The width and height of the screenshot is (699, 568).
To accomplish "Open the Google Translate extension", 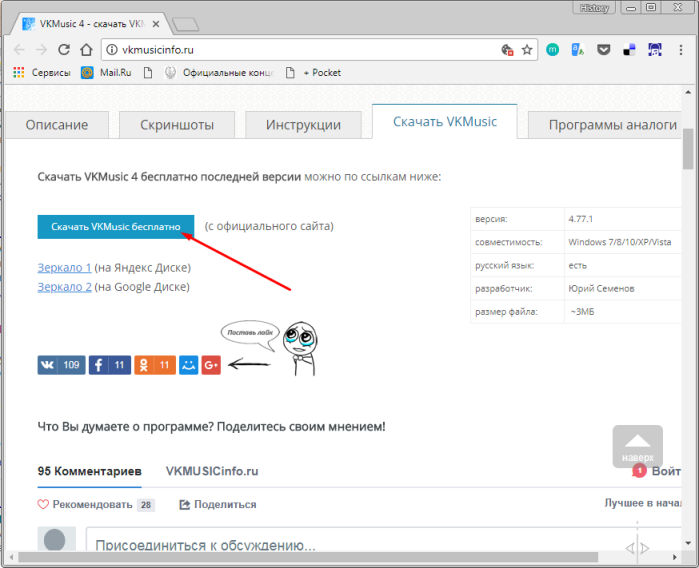I will (578, 49).
